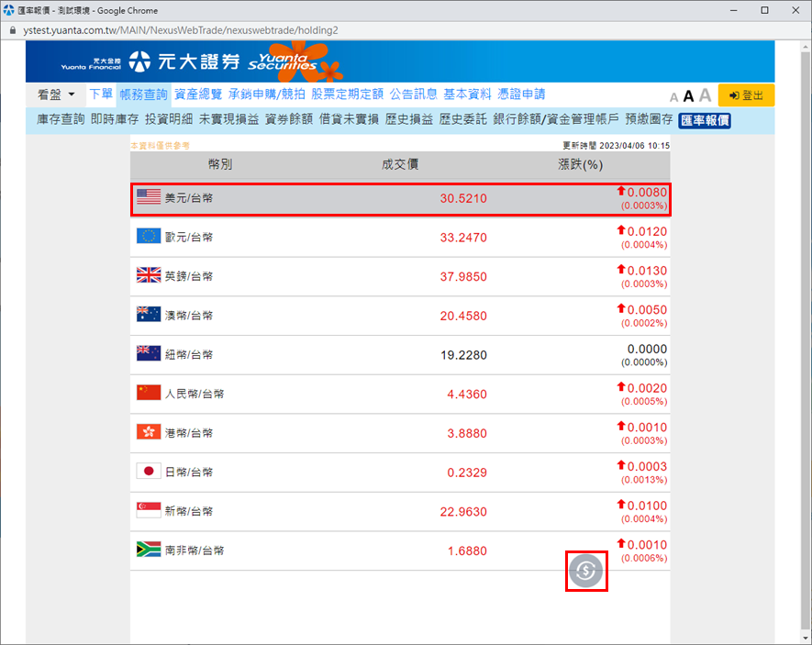
Task: Select the 紐幣/台幣 row label
Action: click(189, 354)
